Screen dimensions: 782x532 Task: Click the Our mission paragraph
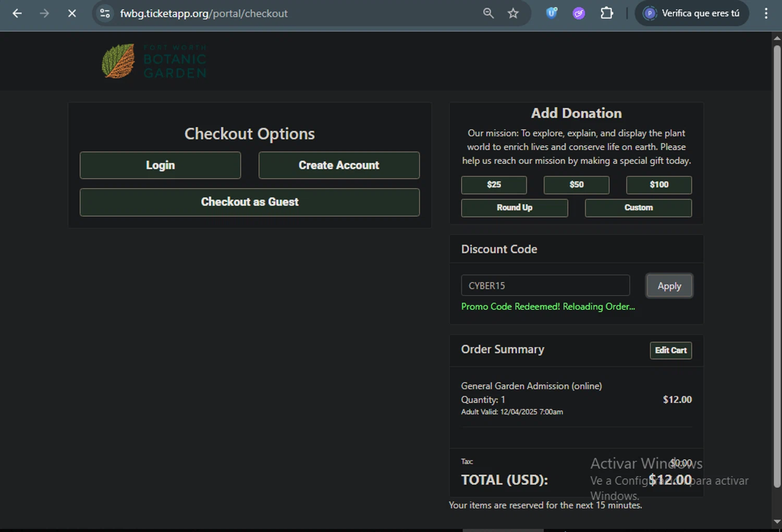tap(576, 147)
